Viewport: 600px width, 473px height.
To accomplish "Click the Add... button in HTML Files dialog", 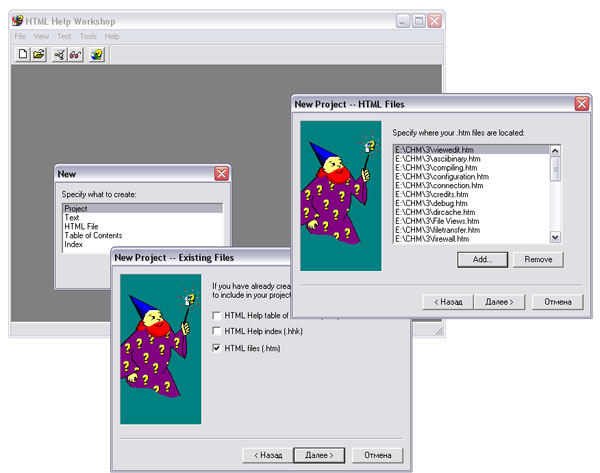I will [483, 259].
